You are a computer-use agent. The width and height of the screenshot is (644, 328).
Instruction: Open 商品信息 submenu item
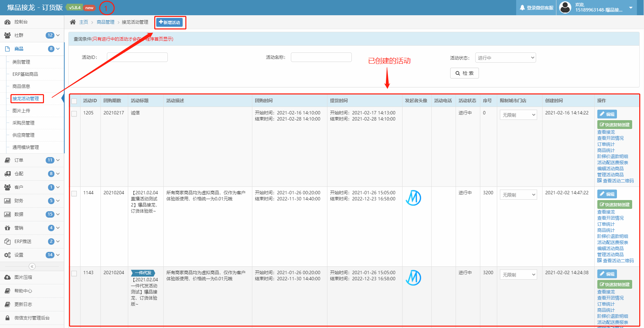(x=21, y=86)
